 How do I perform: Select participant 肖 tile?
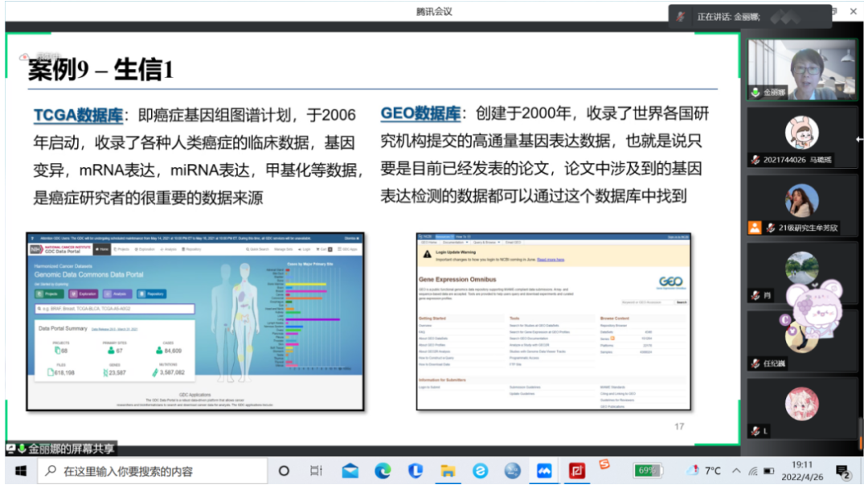[802, 273]
